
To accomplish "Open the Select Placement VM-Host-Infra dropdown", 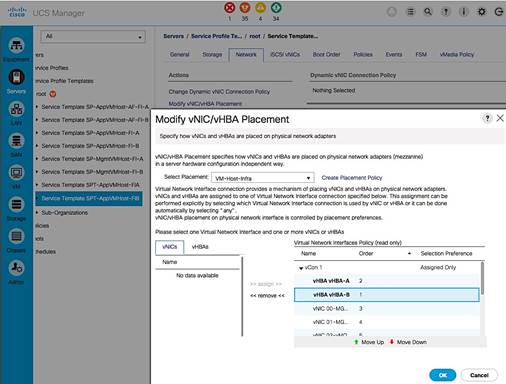I will (x=263, y=178).
